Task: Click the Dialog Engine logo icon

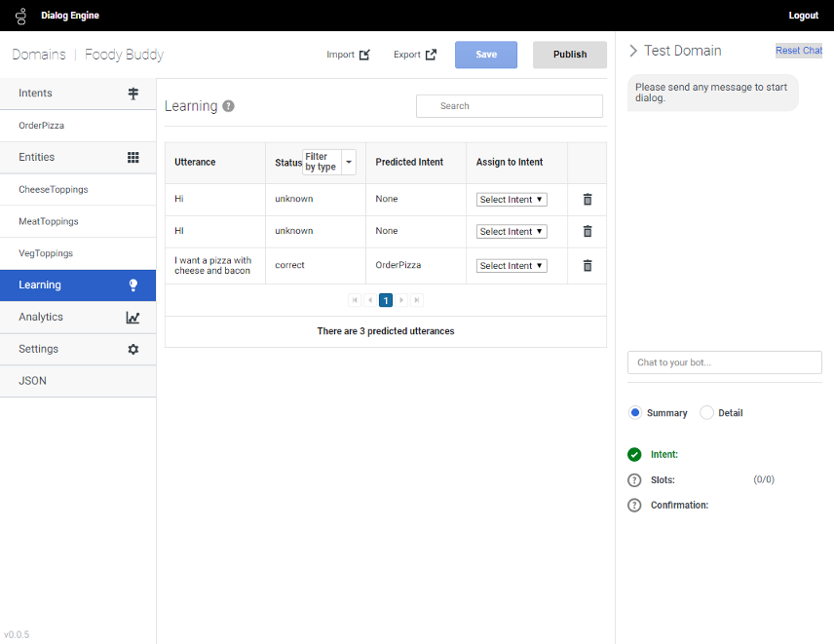Action: click(x=20, y=16)
